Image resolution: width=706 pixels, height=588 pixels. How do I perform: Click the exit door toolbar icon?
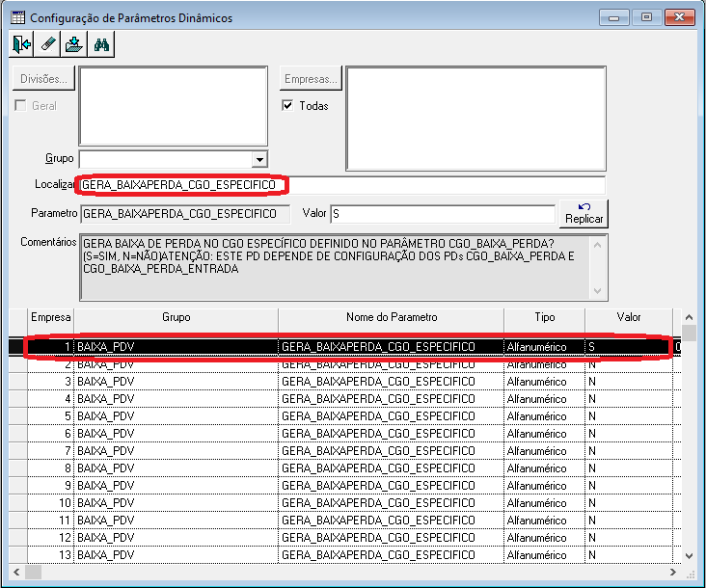[21, 44]
